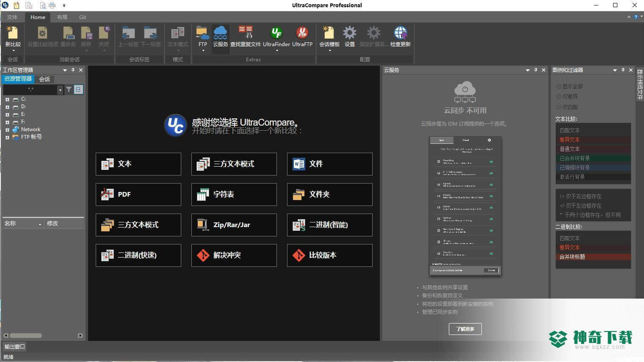644x362 pixels.
Task: Select the 显示全部 radio option
Action: point(558,86)
